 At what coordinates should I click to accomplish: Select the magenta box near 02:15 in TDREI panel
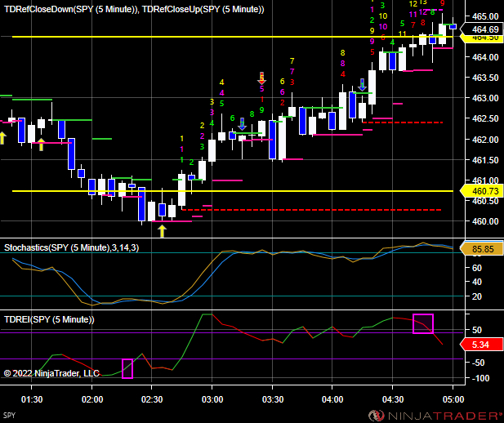(x=127, y=368)
